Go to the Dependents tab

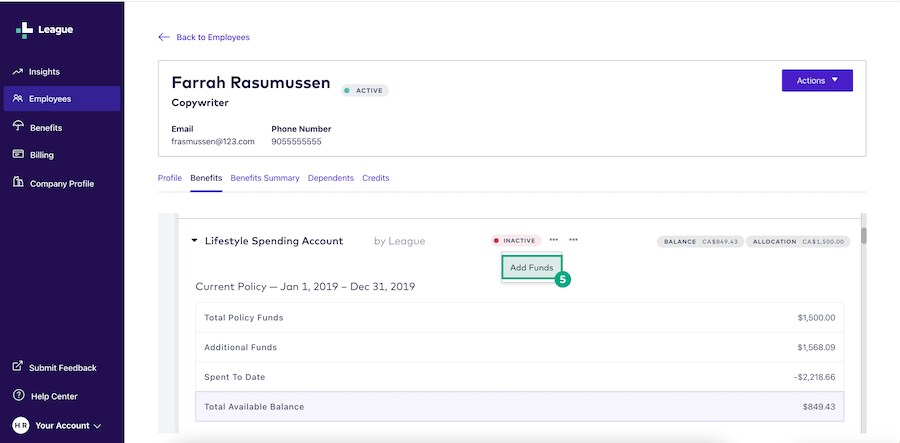coord(331,178)
